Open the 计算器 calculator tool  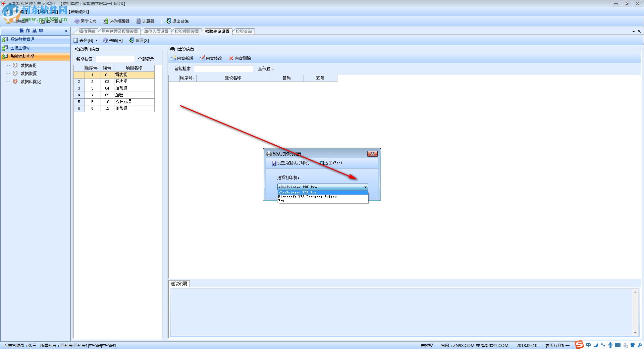coord(145,21)
